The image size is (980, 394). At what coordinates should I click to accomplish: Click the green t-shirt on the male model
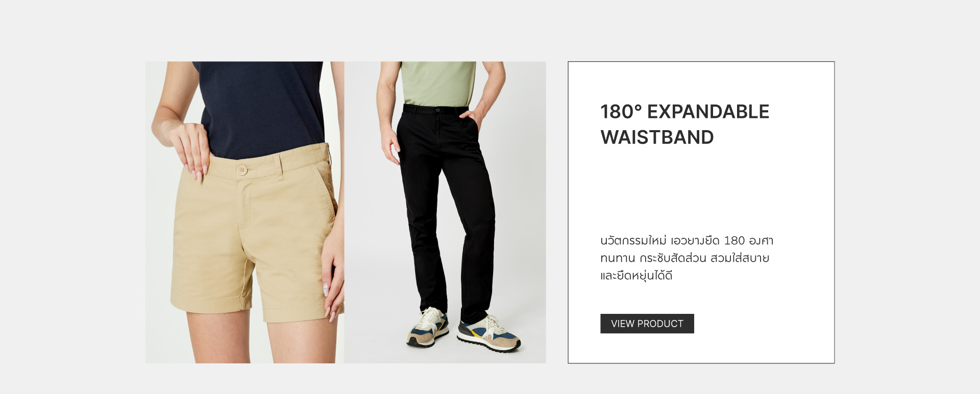[438, 83]
